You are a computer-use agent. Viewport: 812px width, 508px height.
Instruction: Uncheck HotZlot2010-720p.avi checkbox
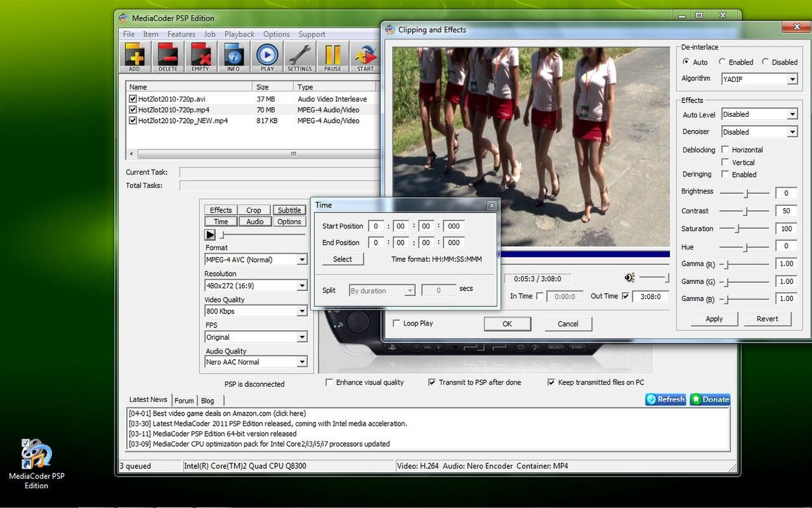133,99
